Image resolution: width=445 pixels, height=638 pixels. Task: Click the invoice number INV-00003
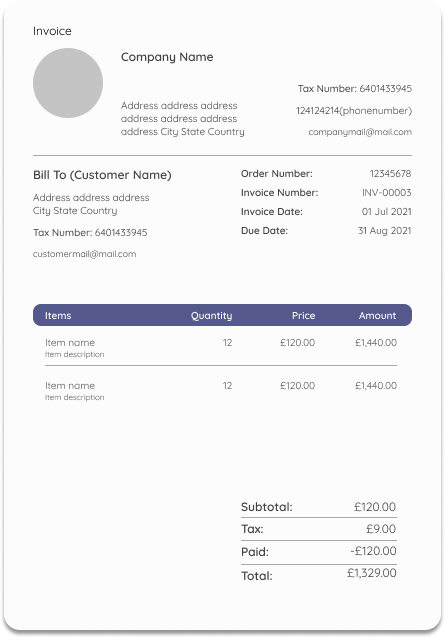coord(387,192)
